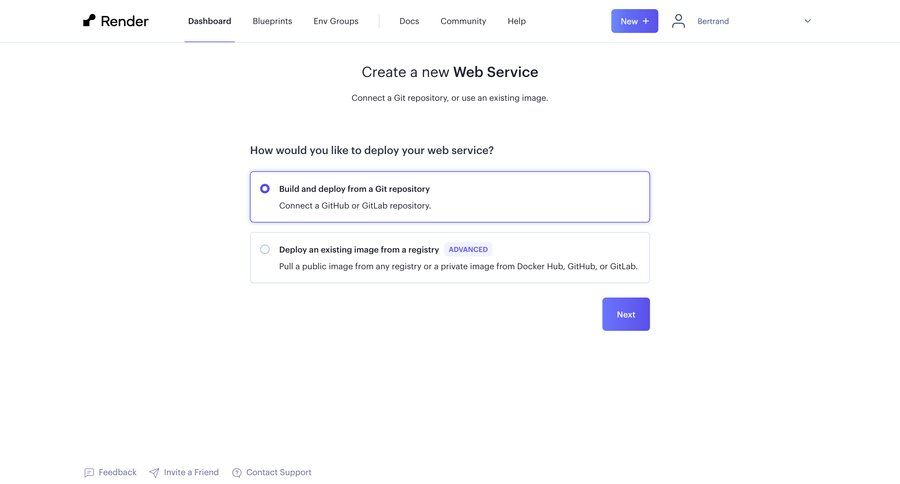Click the plus icon on New button
The image size is (900, 484).
646,21
